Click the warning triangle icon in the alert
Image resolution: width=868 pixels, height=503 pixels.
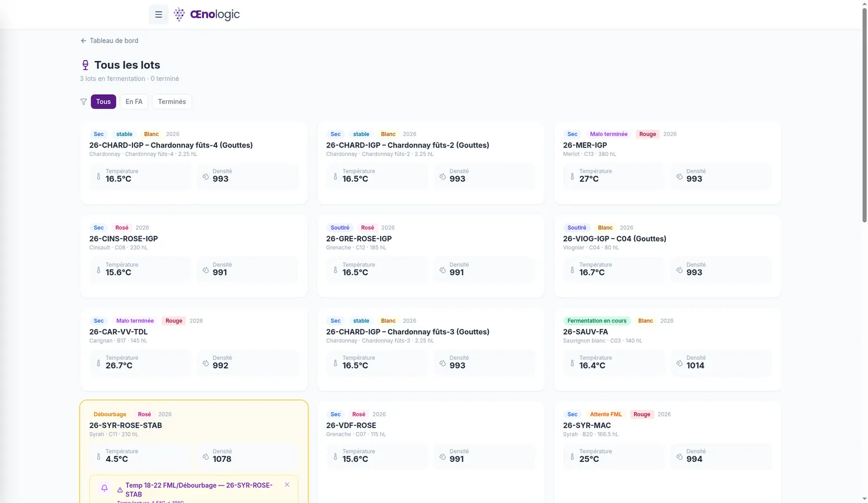(x=120, y=489)
